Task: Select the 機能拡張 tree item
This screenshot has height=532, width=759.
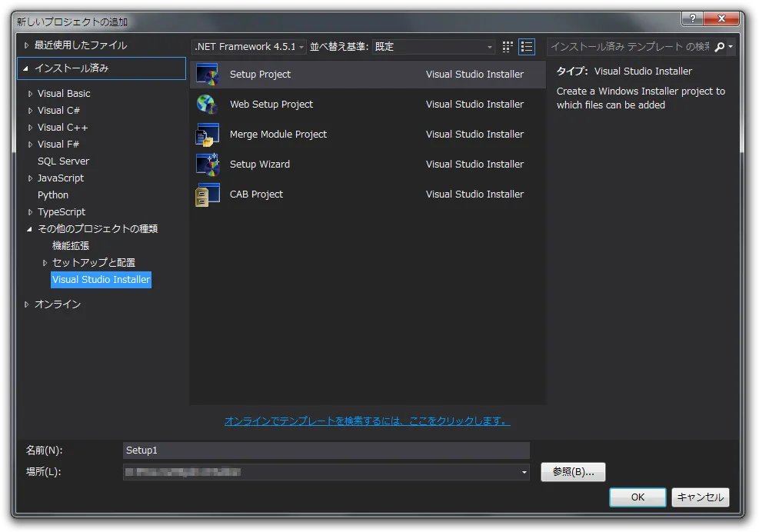Action: point(71,246)
